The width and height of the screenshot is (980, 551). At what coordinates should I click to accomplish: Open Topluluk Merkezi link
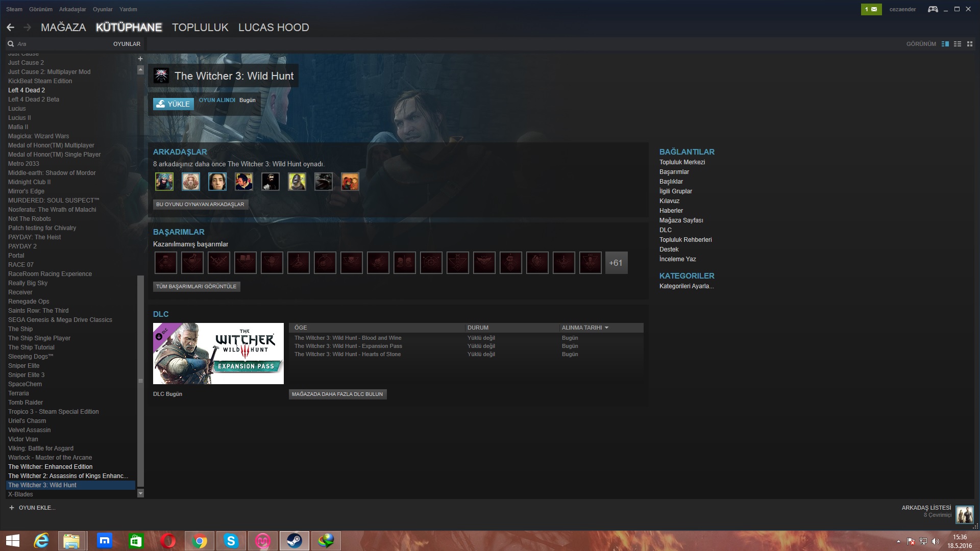pos(682,162)
